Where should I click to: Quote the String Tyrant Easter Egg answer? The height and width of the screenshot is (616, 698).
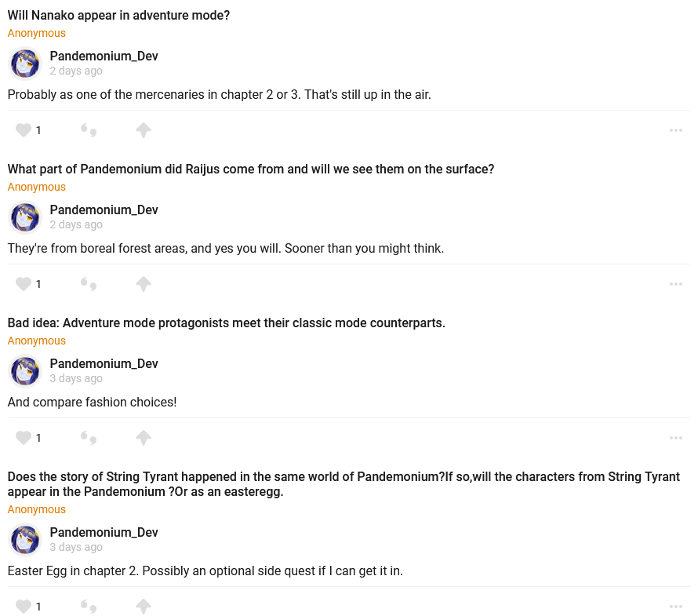pyautogui.click(x=89, y=607)
